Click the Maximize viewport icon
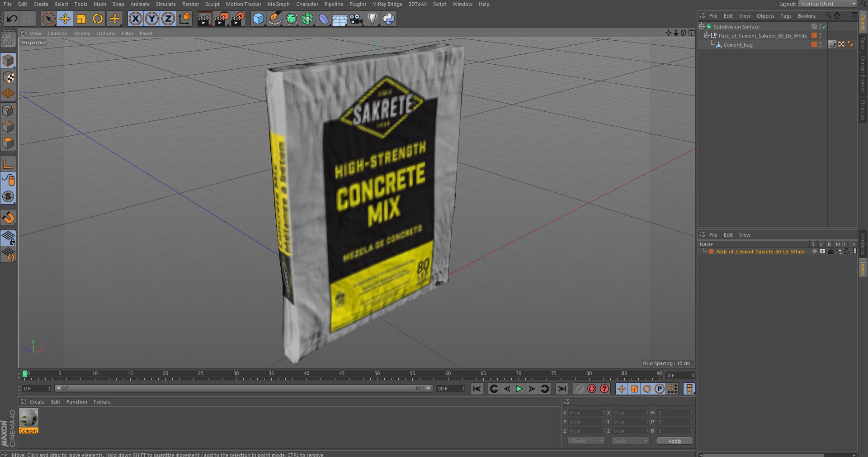Image resolution: width=868 pixels, height=457 pixels. coord(691,33)
